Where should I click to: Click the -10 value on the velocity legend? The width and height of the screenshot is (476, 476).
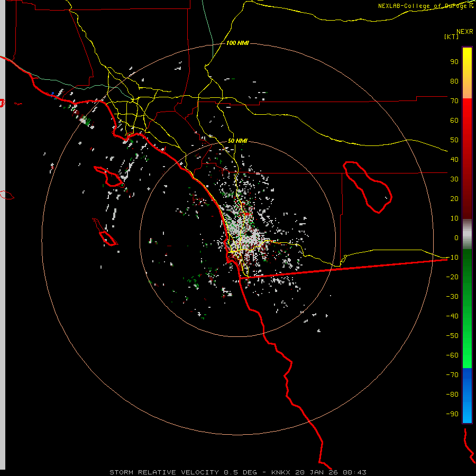pos(452,258)
